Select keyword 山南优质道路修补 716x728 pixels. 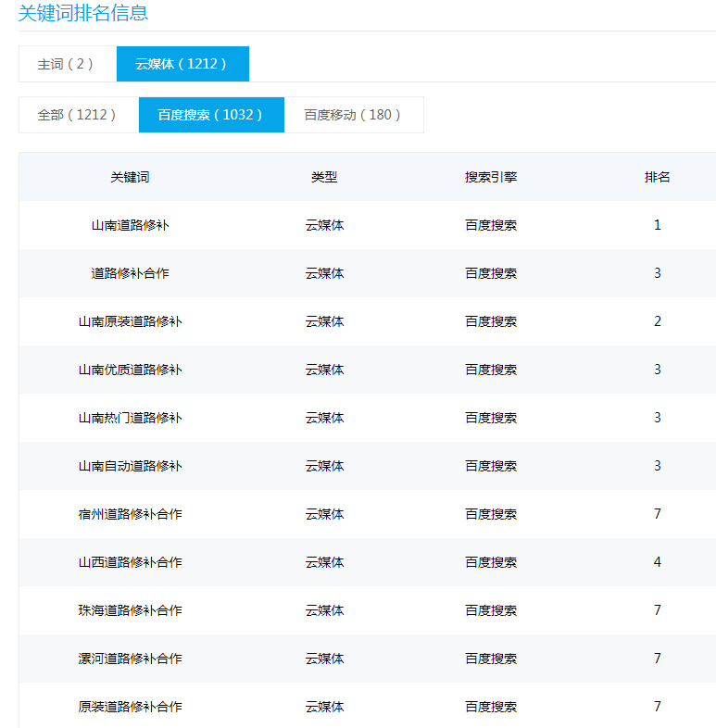(130, 370)
